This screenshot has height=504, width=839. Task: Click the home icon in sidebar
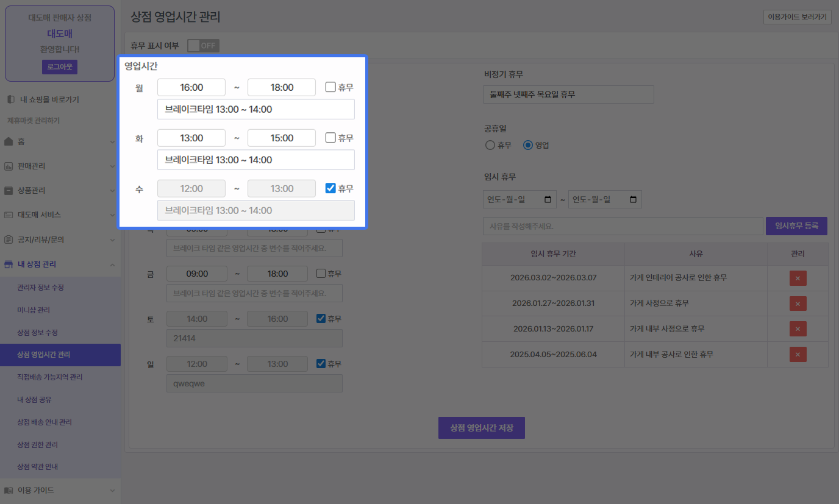coord(9,141)
